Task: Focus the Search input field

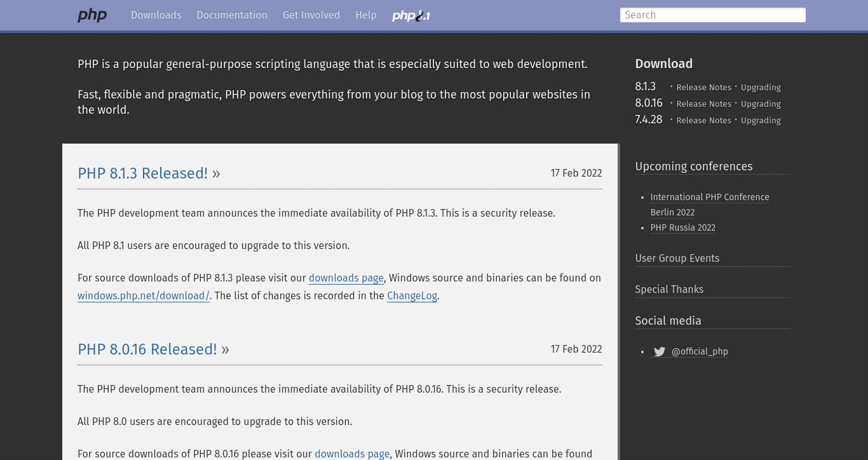Action: point(713,15)
